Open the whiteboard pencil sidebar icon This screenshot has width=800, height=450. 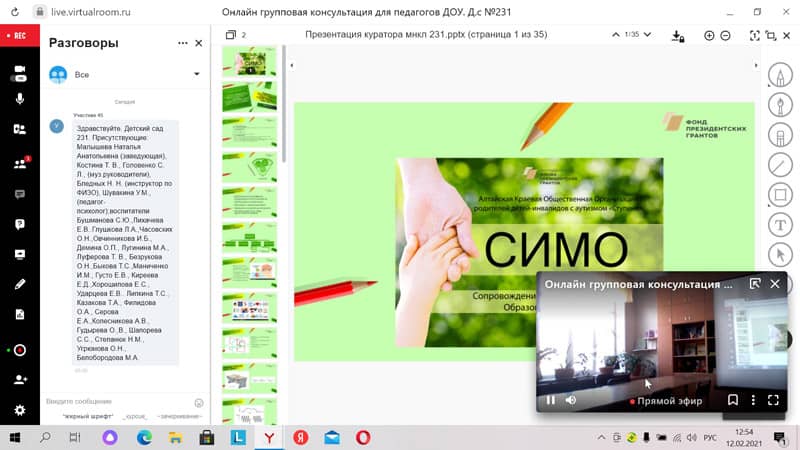(19, 284)
